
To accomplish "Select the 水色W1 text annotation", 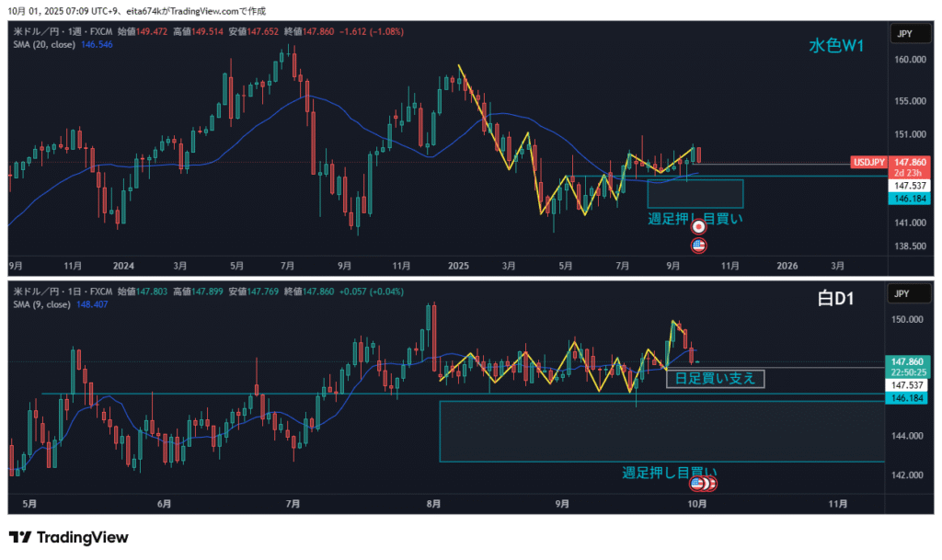I will (x=835, y=45).
